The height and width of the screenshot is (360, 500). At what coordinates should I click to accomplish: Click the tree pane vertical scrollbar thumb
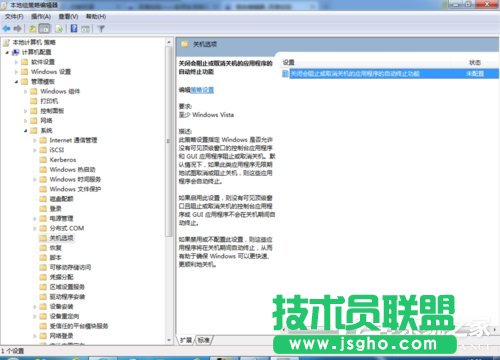(168, 142)
